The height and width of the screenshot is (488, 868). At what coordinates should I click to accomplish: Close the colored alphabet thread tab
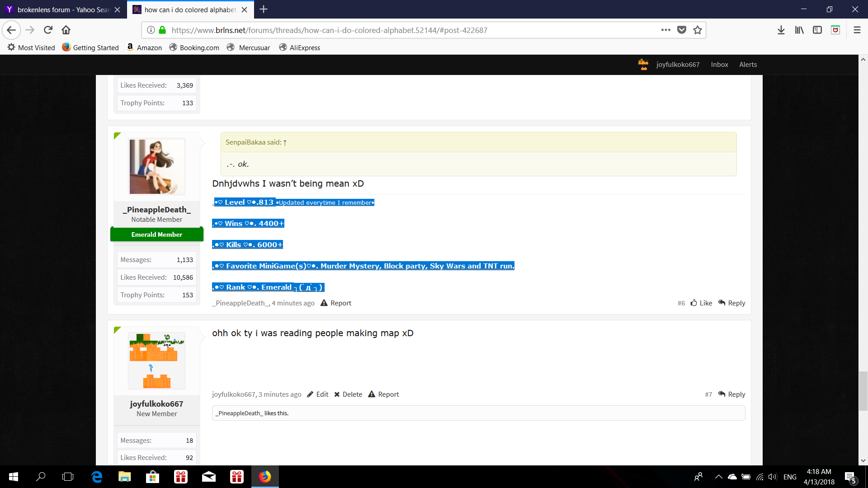tap(244, 9)
